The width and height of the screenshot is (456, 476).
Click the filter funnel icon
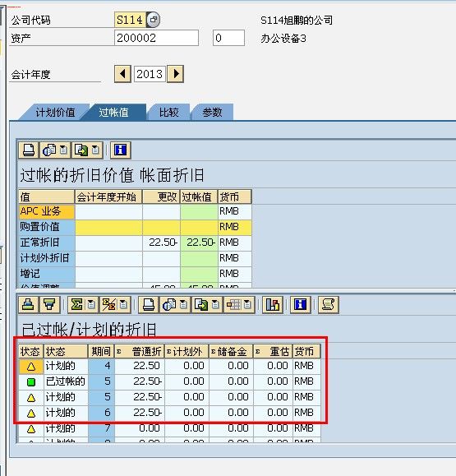point(49,304)
